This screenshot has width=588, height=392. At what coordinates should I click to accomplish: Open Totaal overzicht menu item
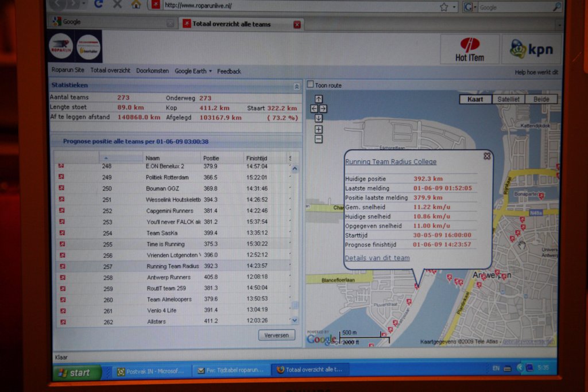(110, 71)
